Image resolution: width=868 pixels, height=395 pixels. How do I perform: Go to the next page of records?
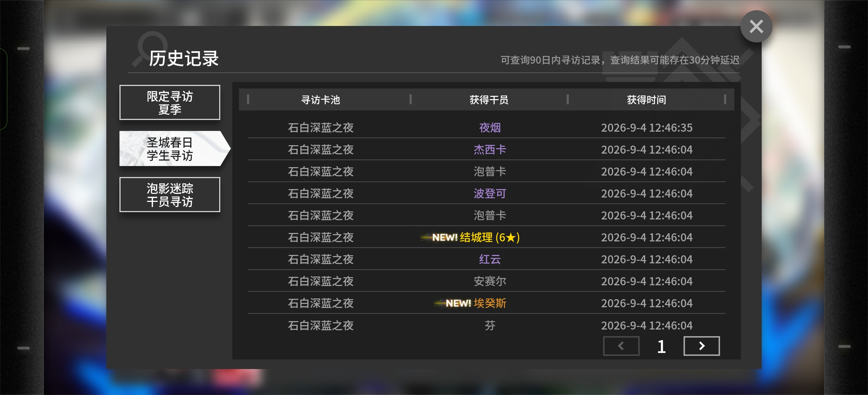click(701, 346)
